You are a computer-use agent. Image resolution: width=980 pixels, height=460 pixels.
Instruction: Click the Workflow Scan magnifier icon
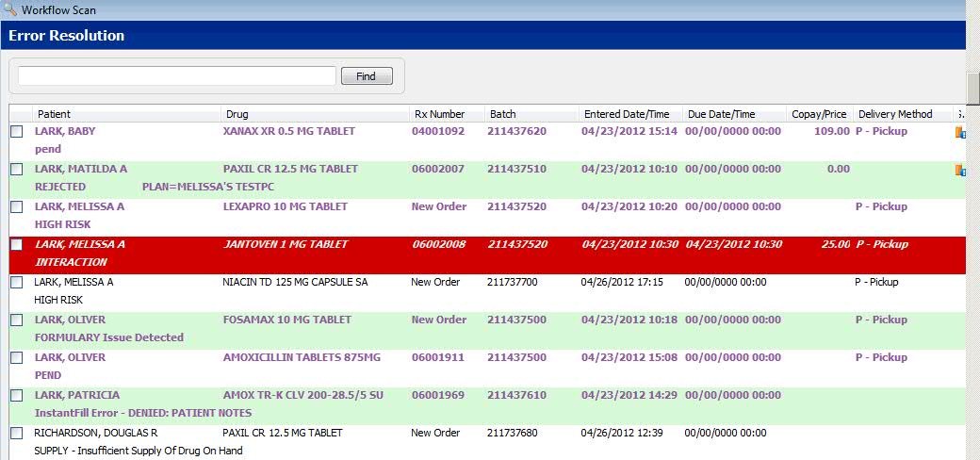(x=9, y=9)
